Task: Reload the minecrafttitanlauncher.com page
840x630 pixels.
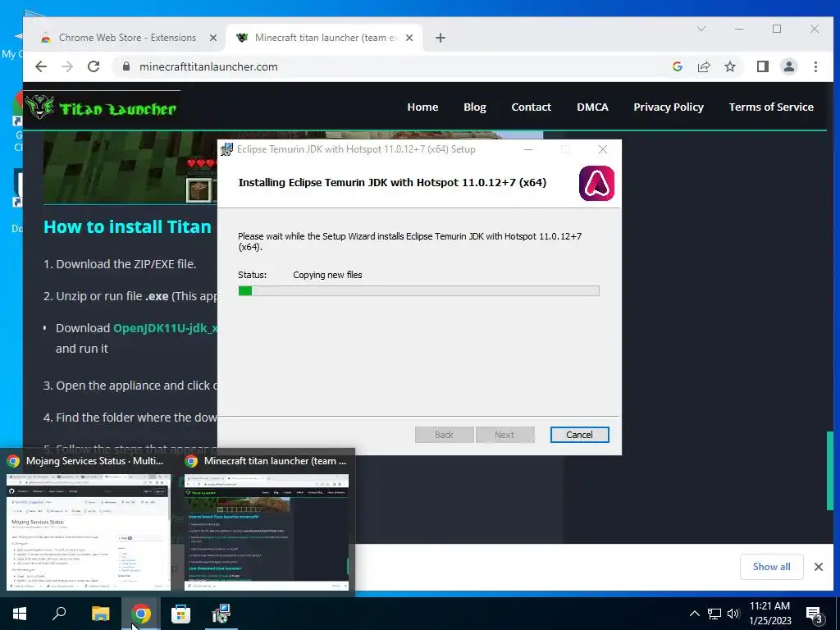Action: pyautogui.click(x=94, y=67)
